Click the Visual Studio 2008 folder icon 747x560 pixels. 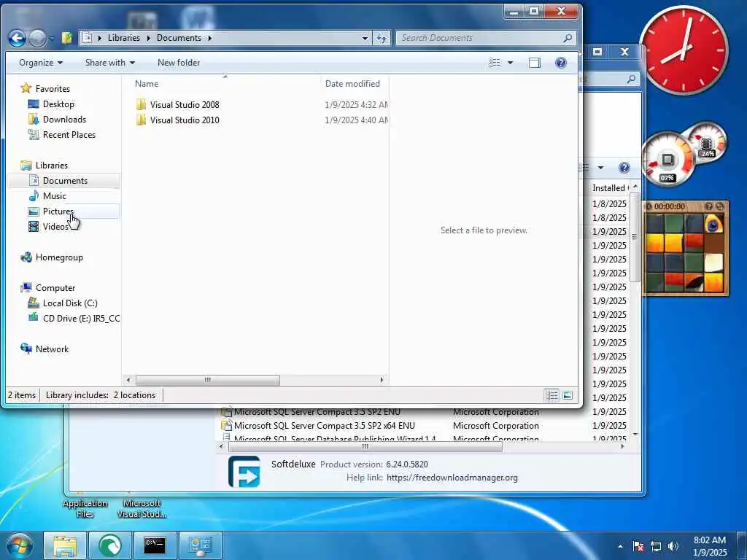(x=141, y=104)
